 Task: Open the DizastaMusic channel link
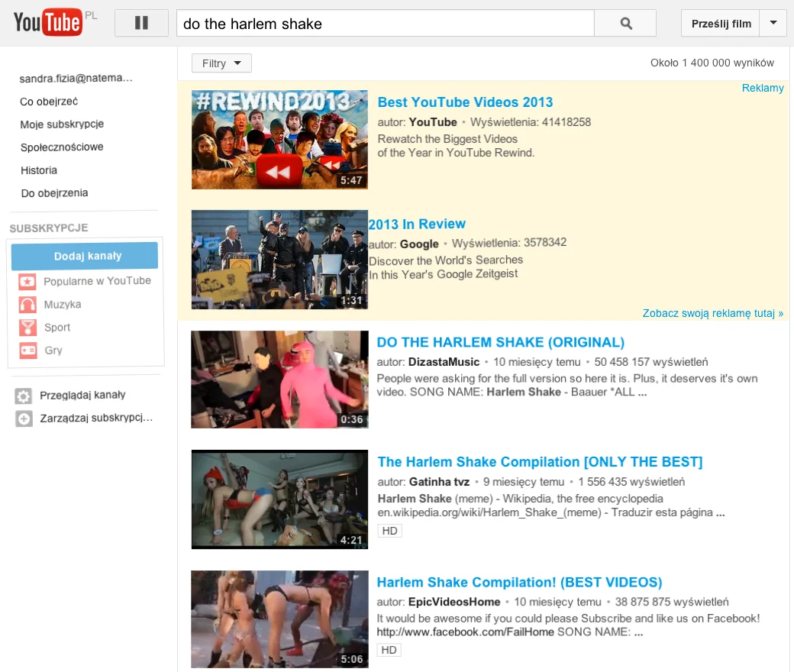click(444, 362)
